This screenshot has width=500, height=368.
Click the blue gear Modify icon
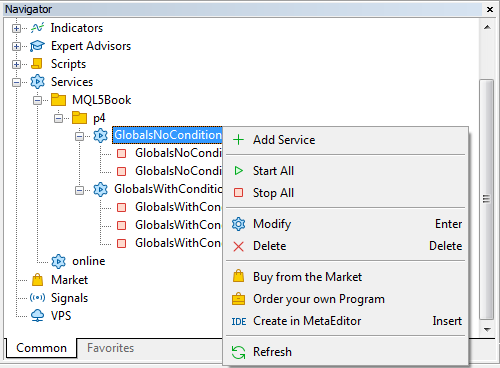pyautogui.click(x=238, y=224)
